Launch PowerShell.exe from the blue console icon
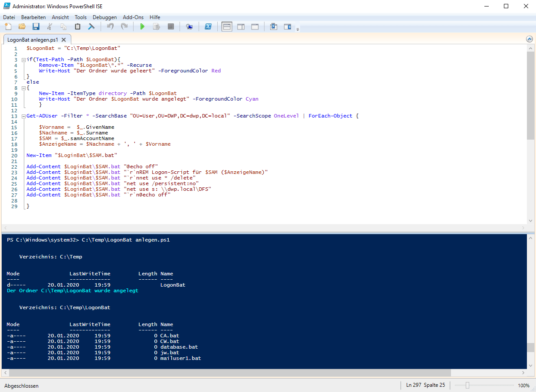The height and width of the screenshot is (392, 536). tap(208, 27)
